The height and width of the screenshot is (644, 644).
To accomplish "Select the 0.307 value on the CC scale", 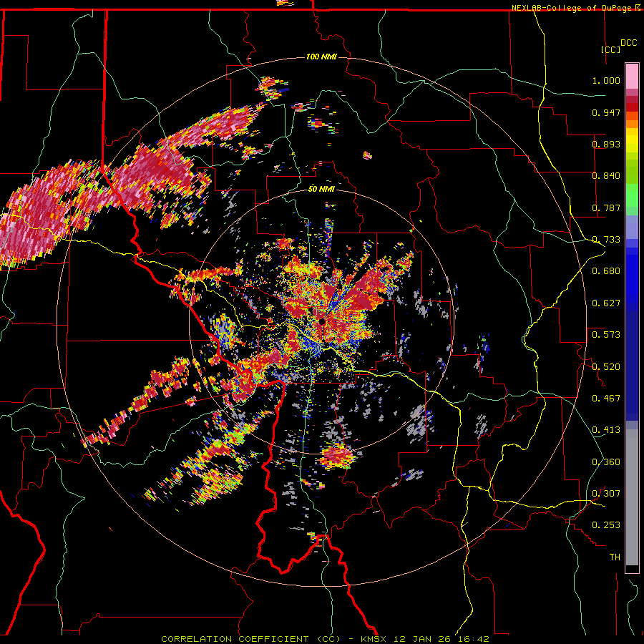I will coord(606,494).
